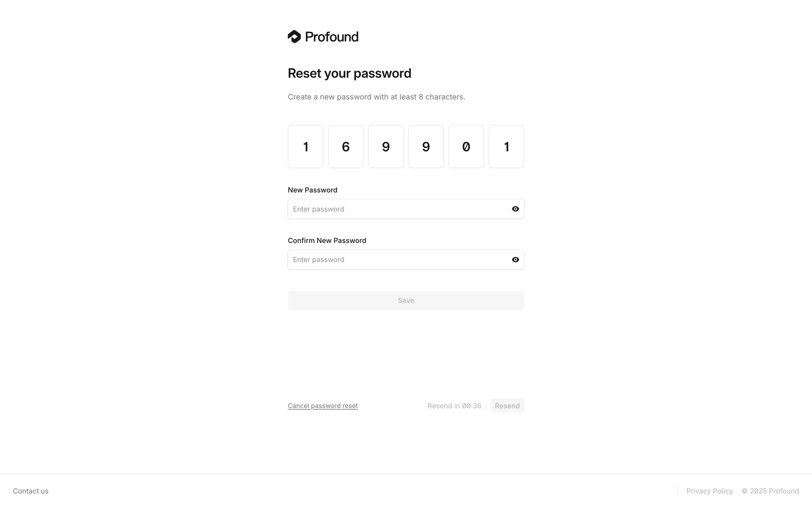
Task: Click the New Password field label
Action: (313, 190)
